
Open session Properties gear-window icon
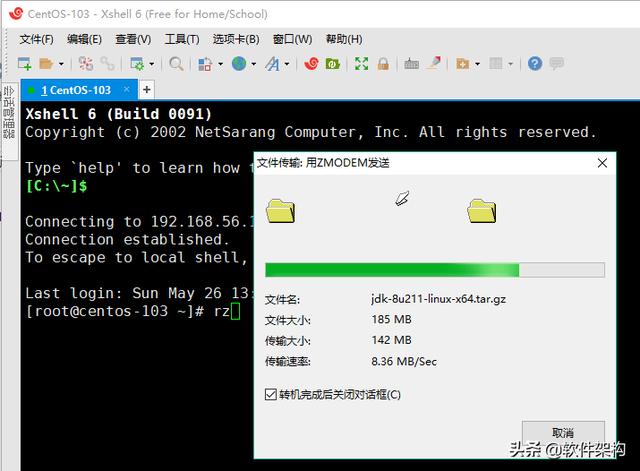click(136, 64)
